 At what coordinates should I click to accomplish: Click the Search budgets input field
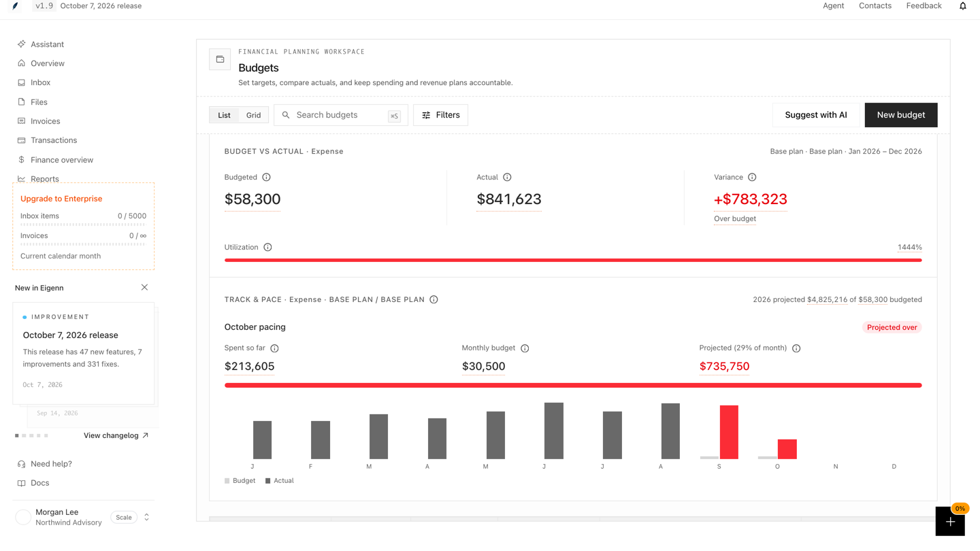(341, 115)
